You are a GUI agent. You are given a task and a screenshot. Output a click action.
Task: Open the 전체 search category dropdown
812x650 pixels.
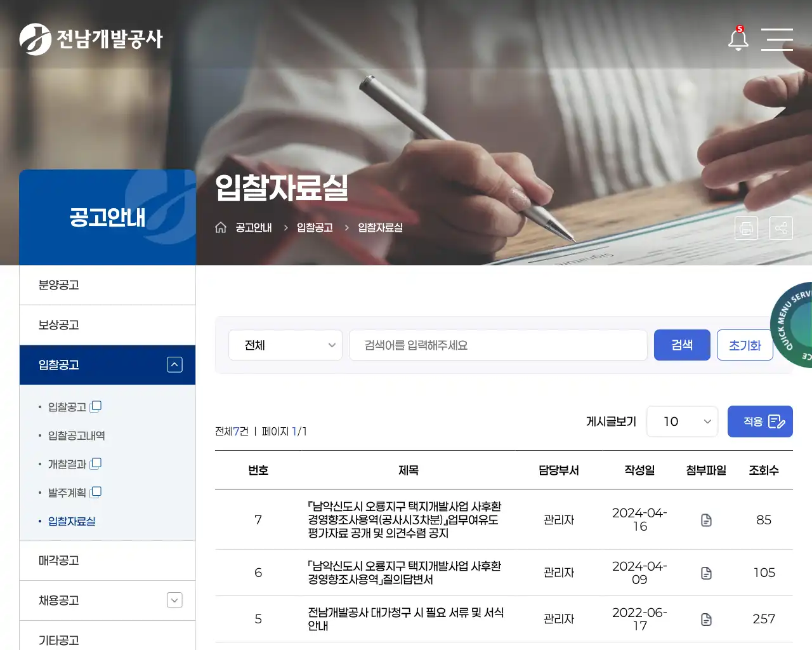pyautogui.click(x=285, y=345)
